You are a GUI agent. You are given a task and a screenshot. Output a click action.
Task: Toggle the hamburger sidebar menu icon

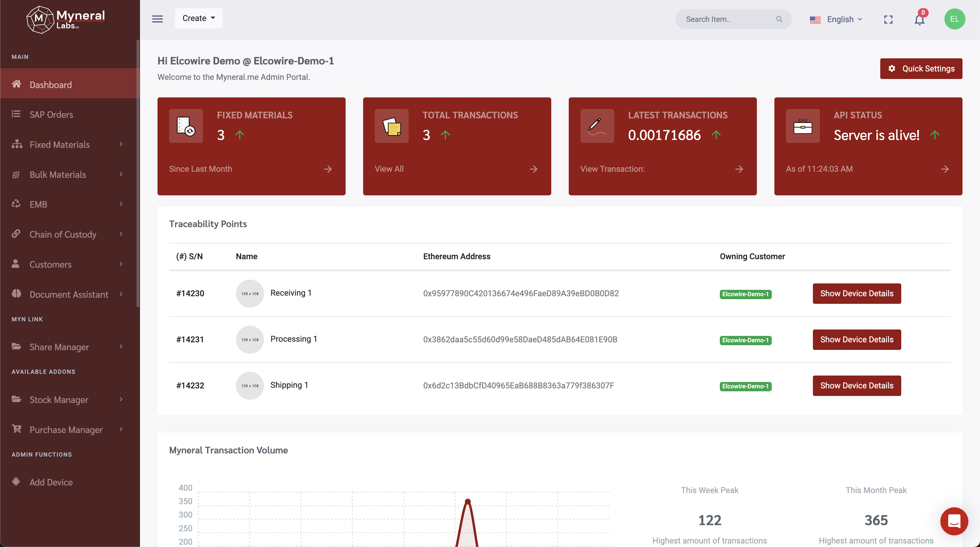[157, 19]
